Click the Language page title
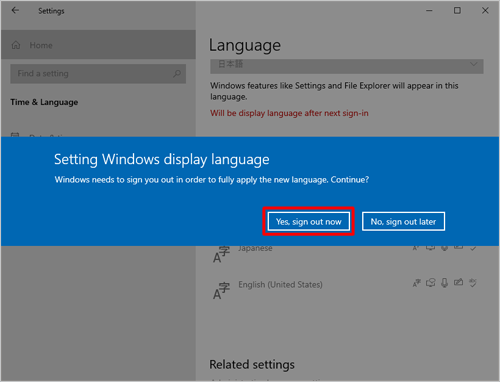 coord(245,46)
